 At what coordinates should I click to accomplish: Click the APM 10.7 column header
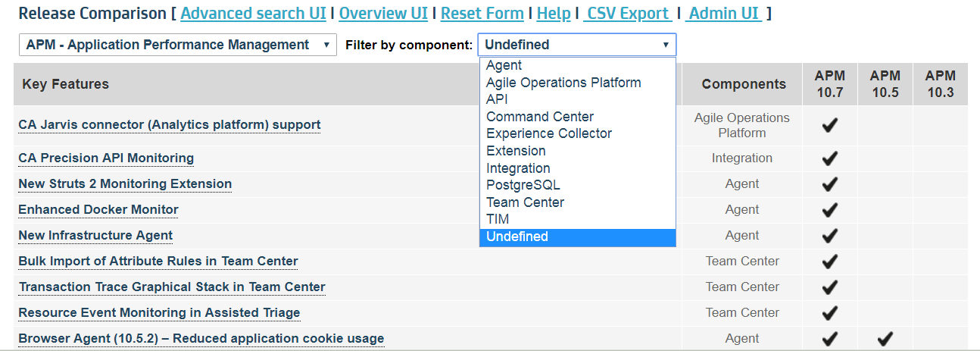tap(830, 84)
